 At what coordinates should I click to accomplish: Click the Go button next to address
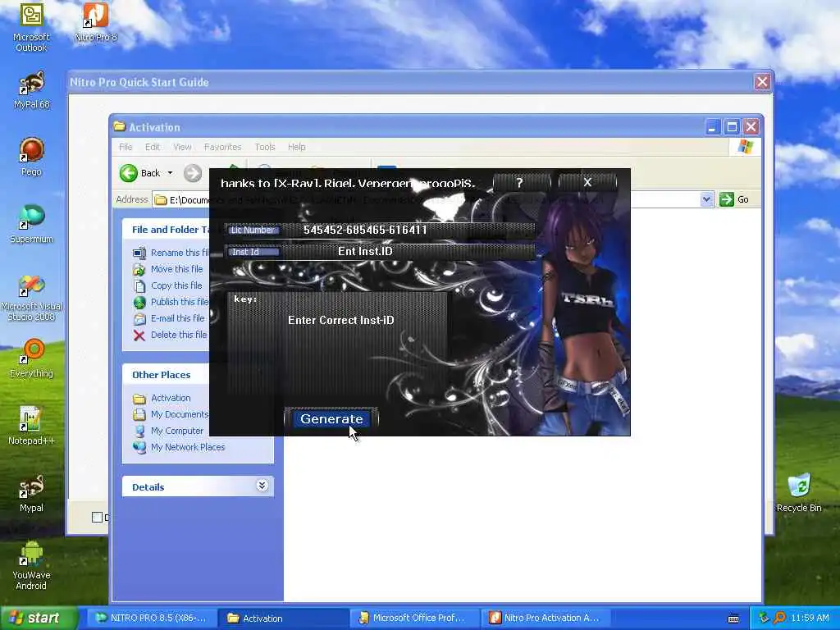point(734,199)
